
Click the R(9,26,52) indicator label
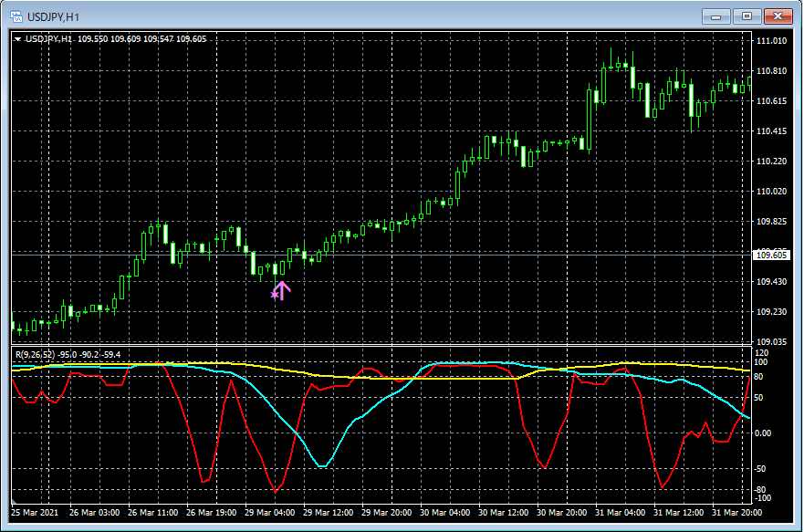tap(34, 354)
